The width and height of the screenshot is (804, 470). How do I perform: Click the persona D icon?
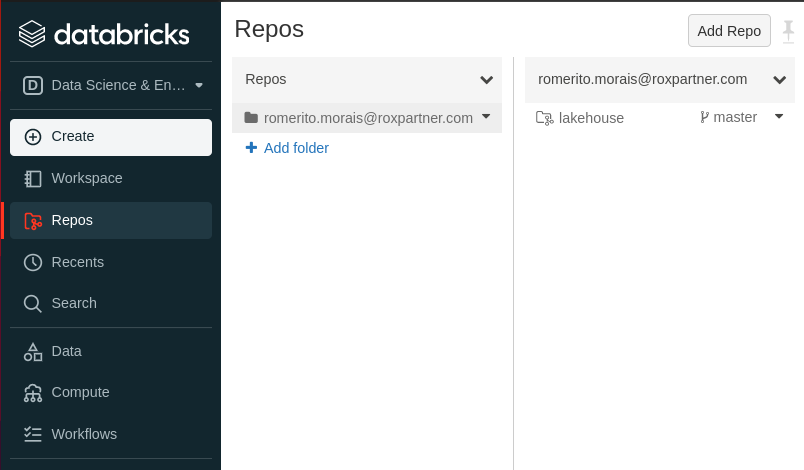pos(33,85)
